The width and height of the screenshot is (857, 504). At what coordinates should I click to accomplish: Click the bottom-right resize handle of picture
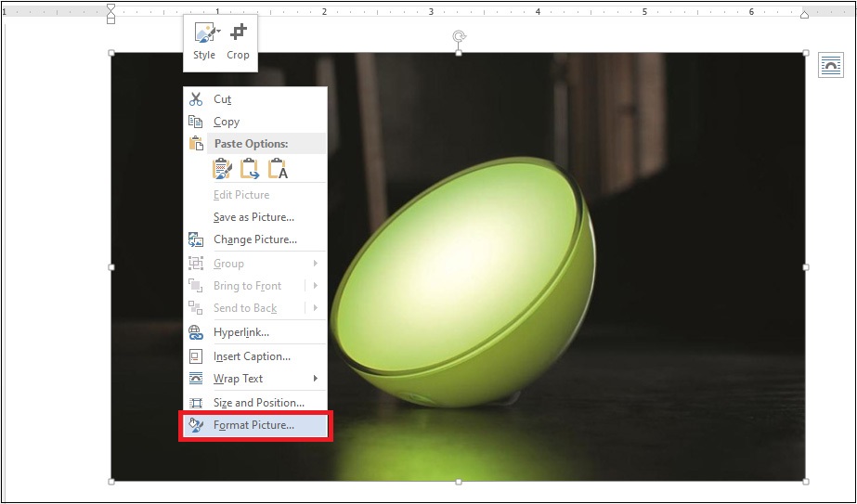(x=805, y=482)
